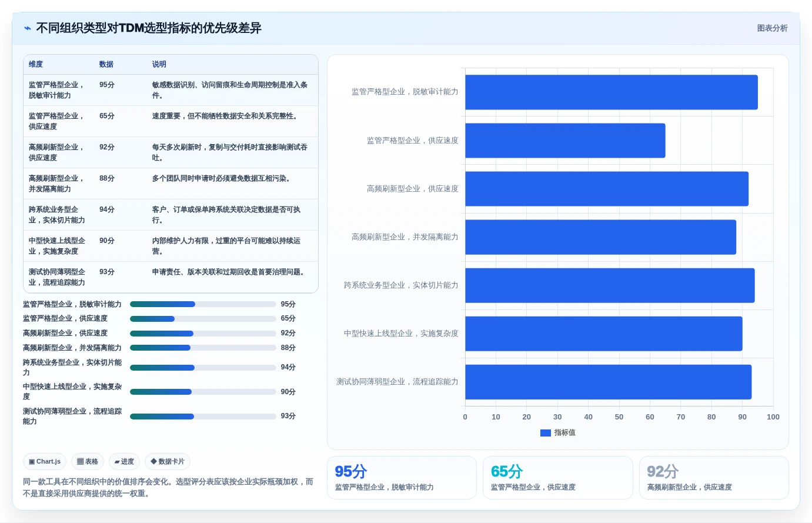812x523 pixels.
Task: Click the 94分 value in the table
Action: click(107, 209)
